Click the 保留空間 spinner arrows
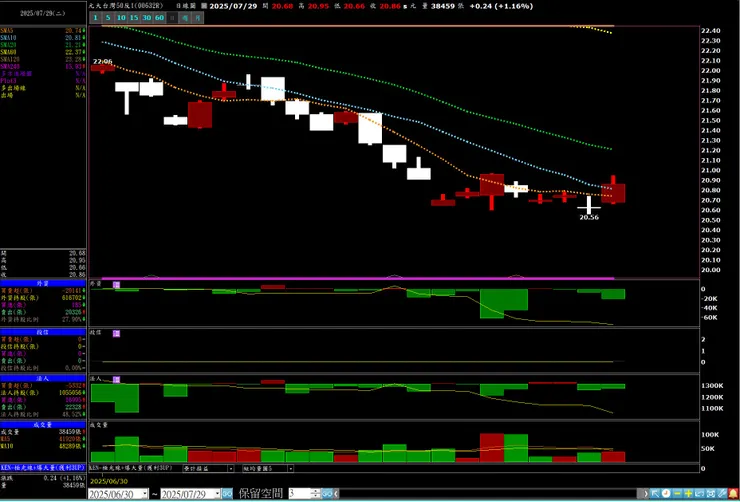Viewport: 740px width, 502px height. 316,494
